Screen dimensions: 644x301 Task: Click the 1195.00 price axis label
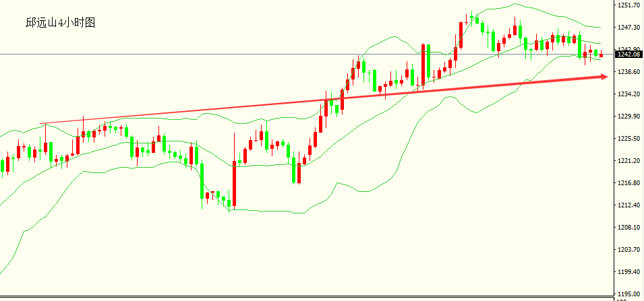(x=629, y=294)
